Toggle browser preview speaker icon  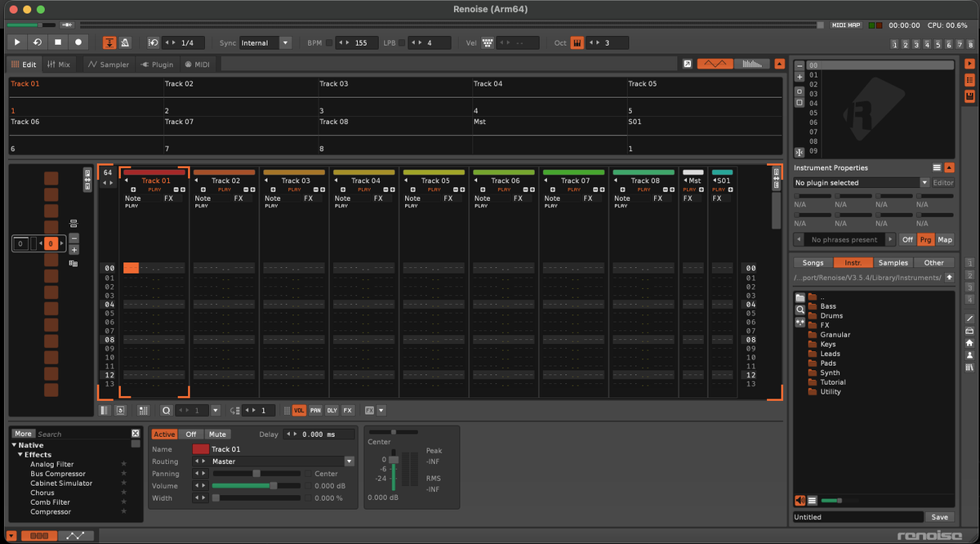[x=800, y=500]
